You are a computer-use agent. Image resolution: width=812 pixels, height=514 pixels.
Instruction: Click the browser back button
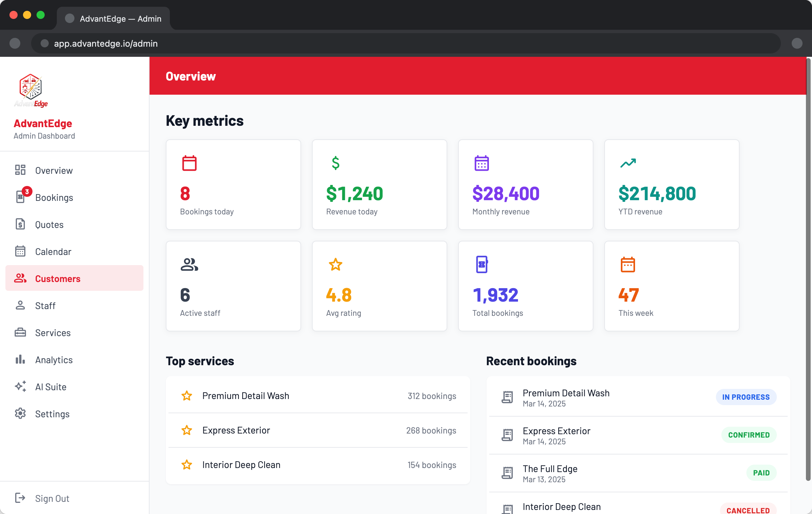point(15,43)
